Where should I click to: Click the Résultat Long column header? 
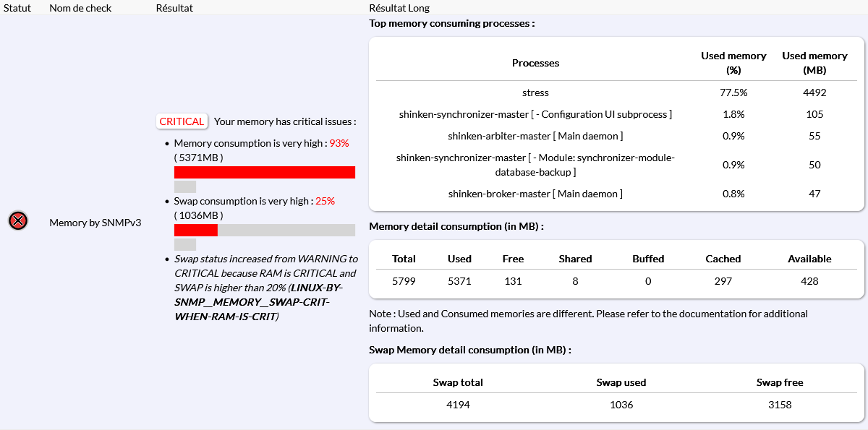pyautogui.click(x=399, y=8)
